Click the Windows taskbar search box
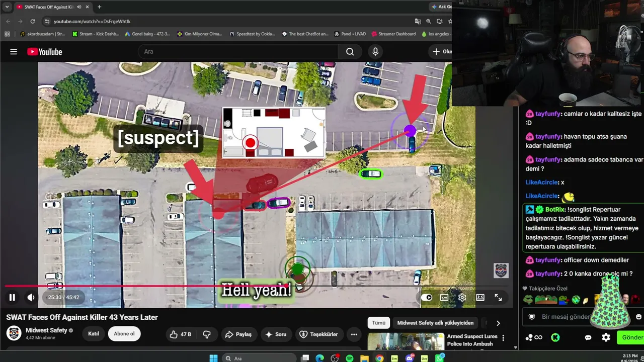644x362 pixels. pos(260,358)
